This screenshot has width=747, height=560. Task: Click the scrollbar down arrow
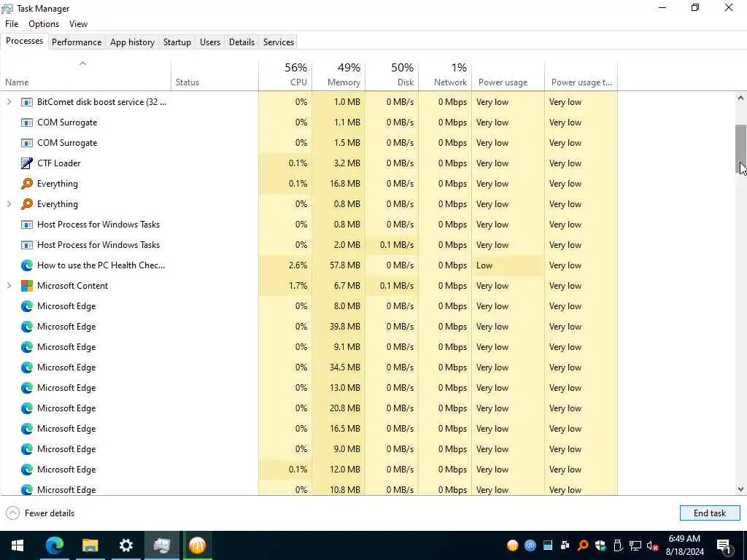point(740,489)
